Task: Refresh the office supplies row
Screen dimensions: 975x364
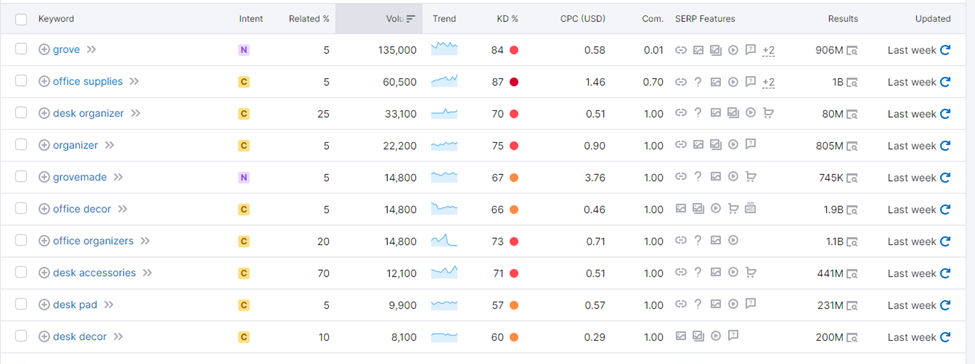Action: pos(945,82)
